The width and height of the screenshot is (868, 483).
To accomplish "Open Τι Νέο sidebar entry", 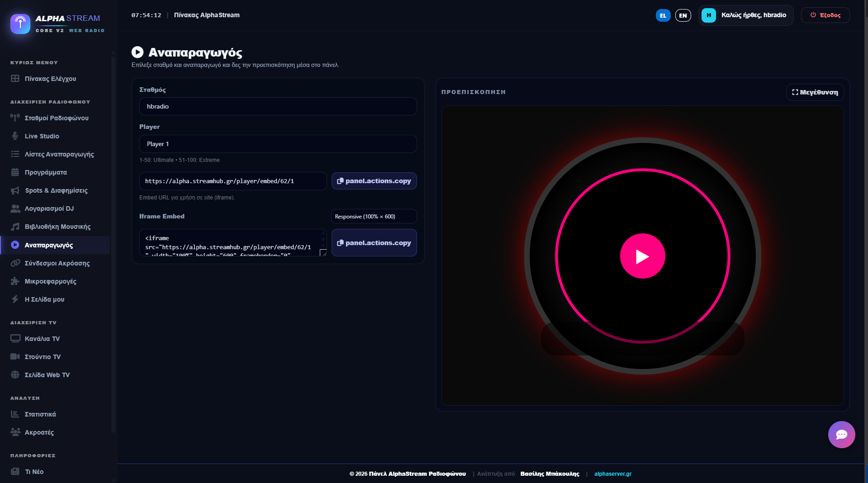I will pos(55,472).
